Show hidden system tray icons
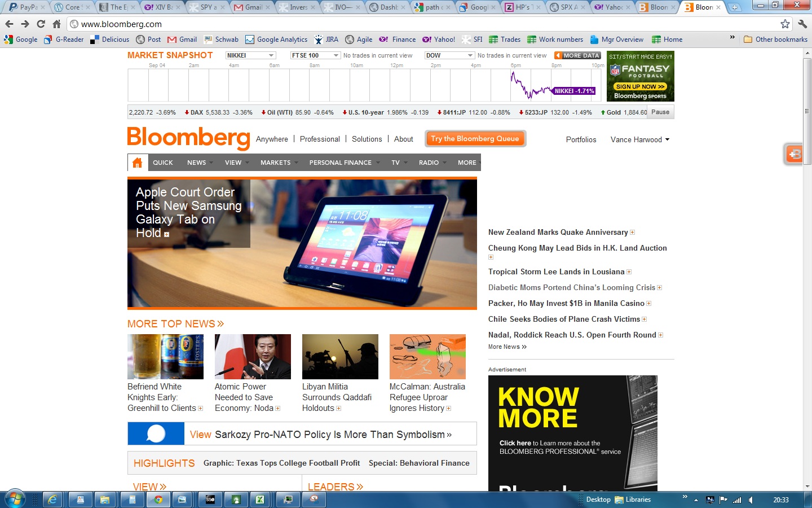This screenshot has width=812, height=508. pyautogui.click(x=696, y=500)
